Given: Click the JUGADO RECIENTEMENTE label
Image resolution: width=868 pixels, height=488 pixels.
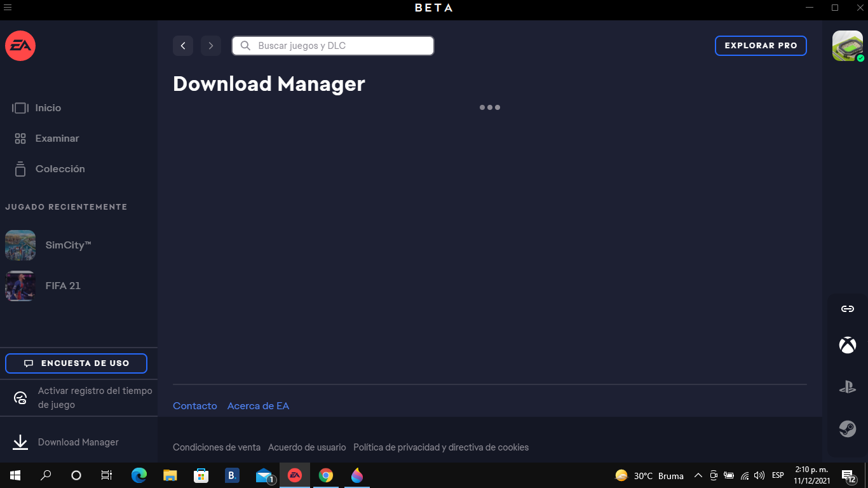Looking at the screenshot, I should tap(66, 207).
